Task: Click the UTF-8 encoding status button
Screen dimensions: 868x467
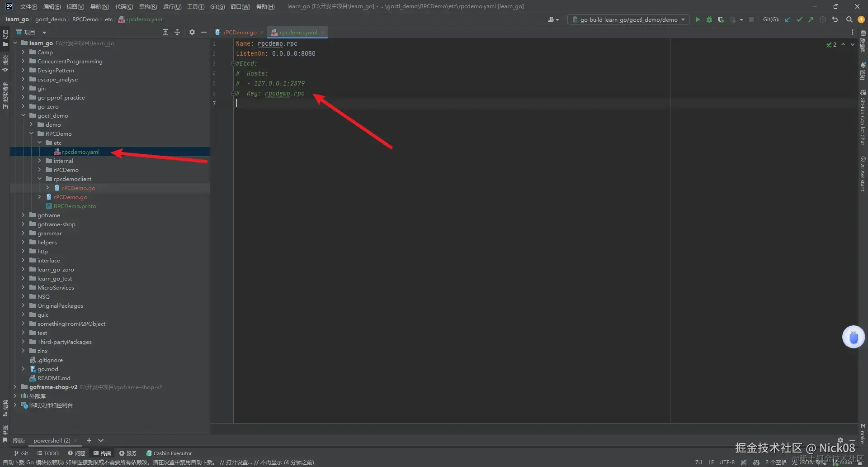Action: pyautogui.click(x=726, y=462)
